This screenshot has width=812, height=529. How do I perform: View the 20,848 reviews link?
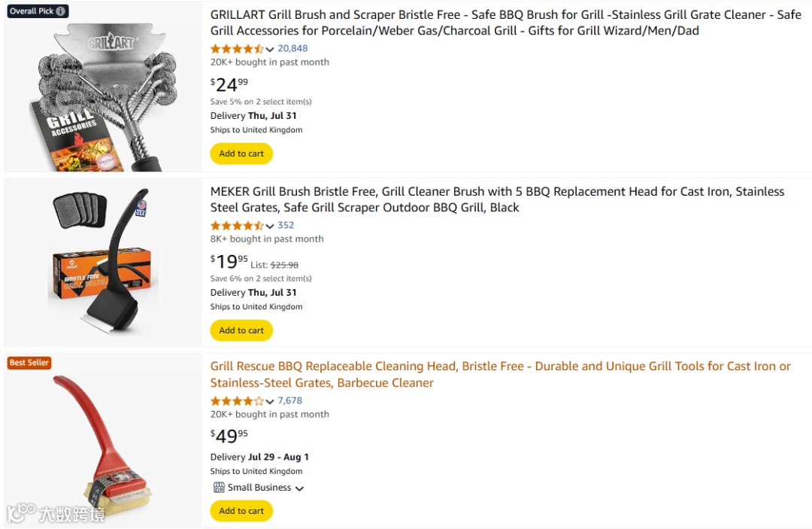292,49
